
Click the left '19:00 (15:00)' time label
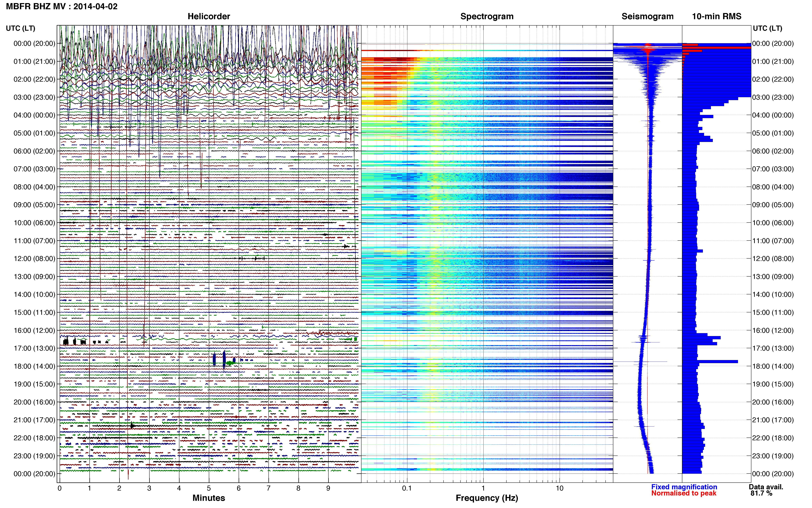coord(34,384)
